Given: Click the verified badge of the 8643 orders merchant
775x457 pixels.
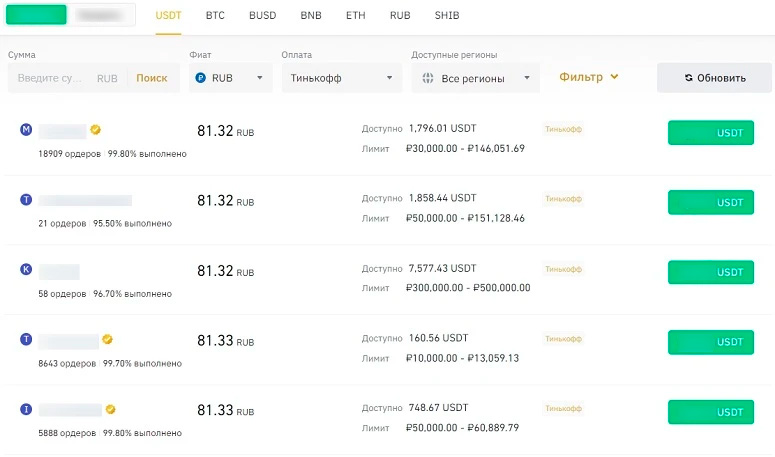Looking at the screenshot, I should click(x=107, y=339).
